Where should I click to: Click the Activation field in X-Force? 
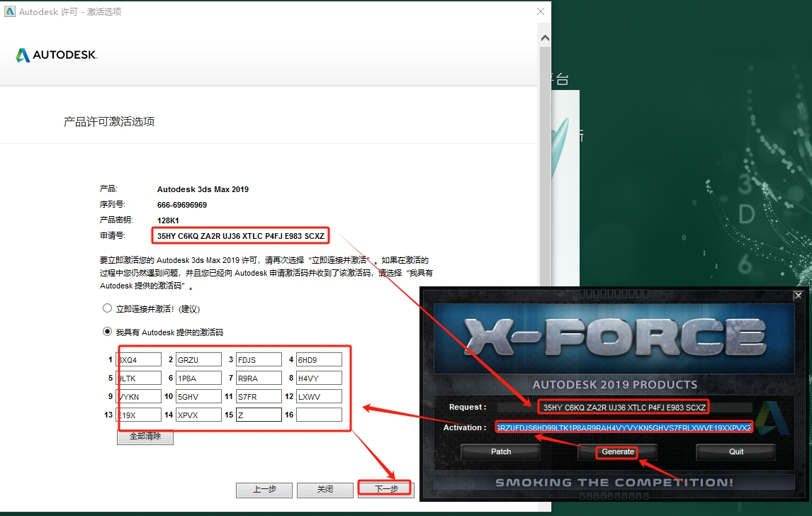point(624,427)
